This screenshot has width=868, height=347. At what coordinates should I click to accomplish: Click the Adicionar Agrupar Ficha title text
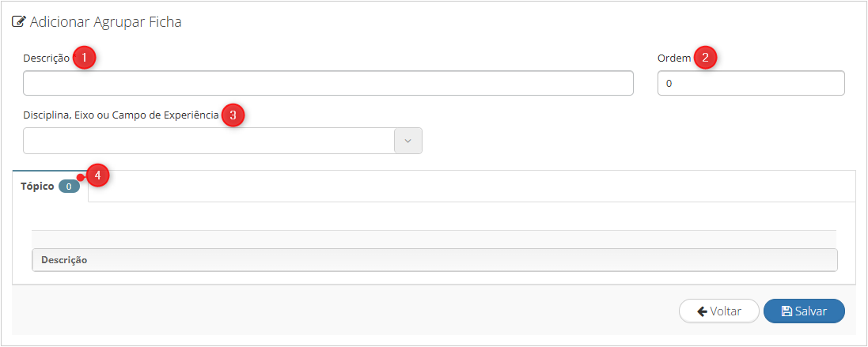[106, 23]
